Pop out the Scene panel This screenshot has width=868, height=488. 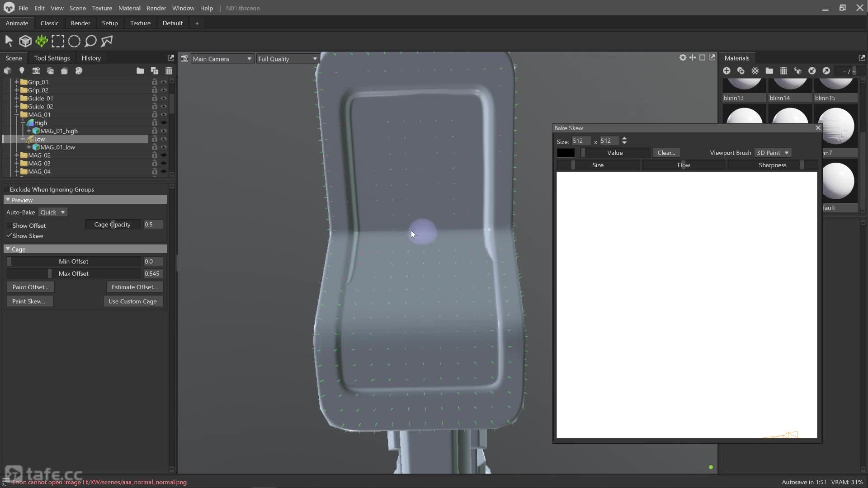(171, 58)
